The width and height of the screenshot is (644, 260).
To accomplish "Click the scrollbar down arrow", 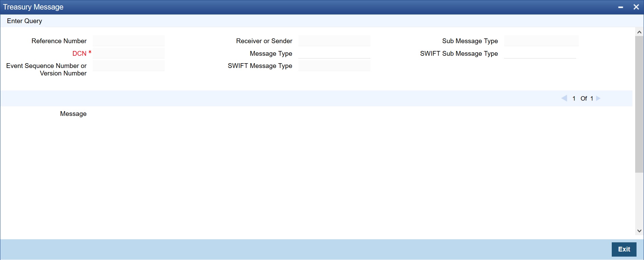I will pyautogui.click(x=639, y=231).
